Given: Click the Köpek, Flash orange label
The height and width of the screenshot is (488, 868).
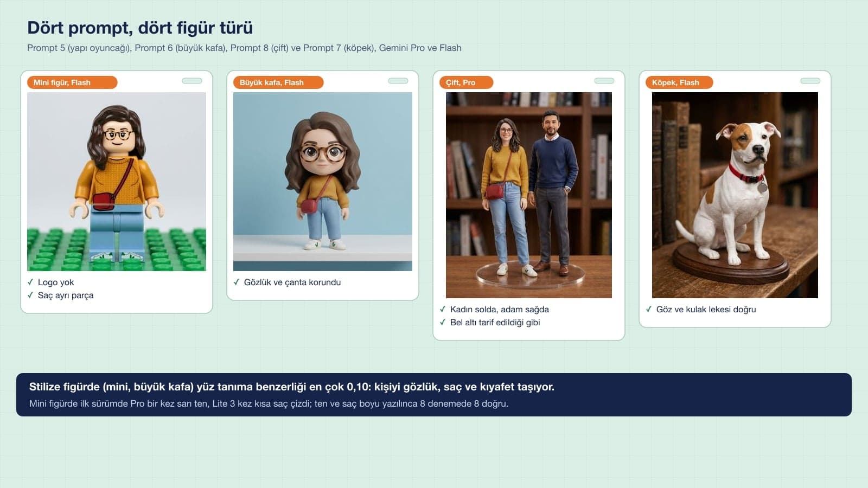Looking at the screenshot, I should [x=679, y=82].
